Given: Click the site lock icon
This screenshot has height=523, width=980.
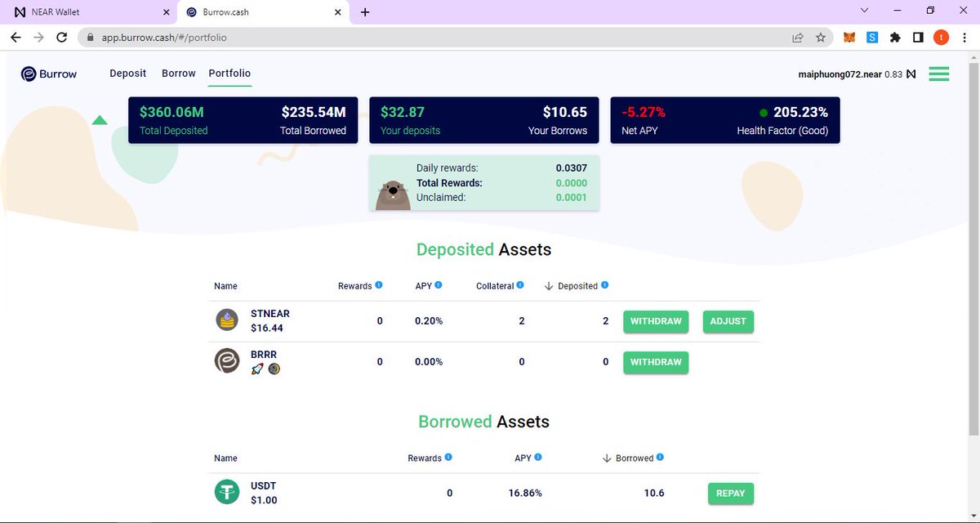Looking at the screenshot, I should tap(90, 38).
